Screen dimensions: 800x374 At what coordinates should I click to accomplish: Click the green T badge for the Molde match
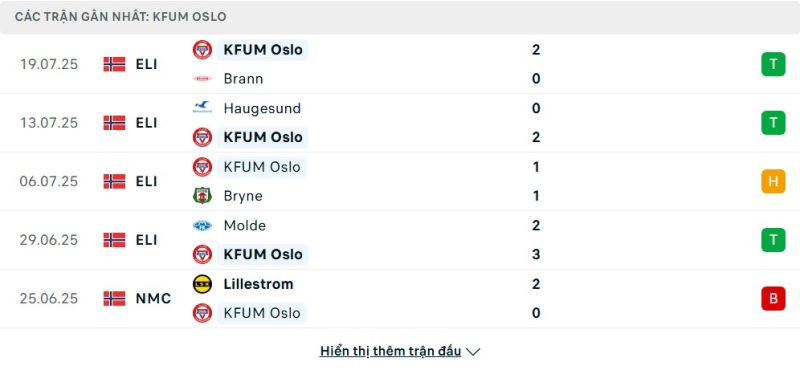click(x=773, y=240)
